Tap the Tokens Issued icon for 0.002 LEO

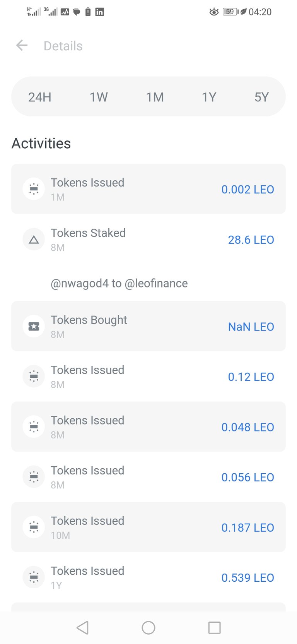pos(34,189)
